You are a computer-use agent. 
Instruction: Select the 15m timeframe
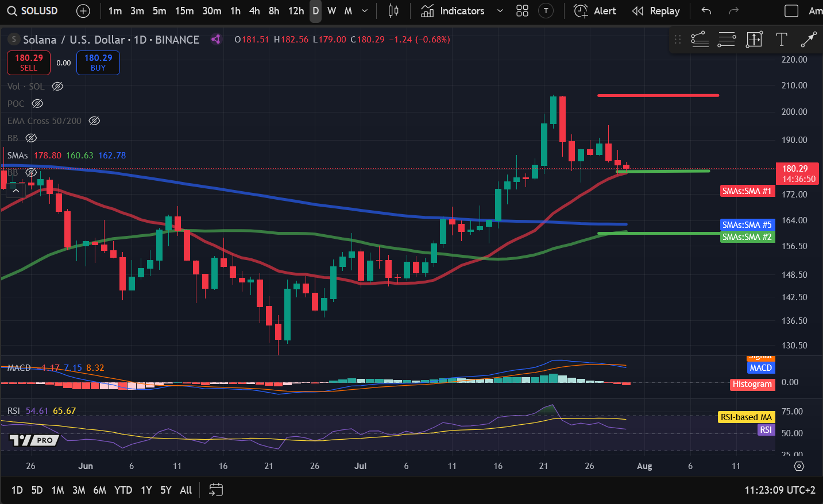pos(184,11)
